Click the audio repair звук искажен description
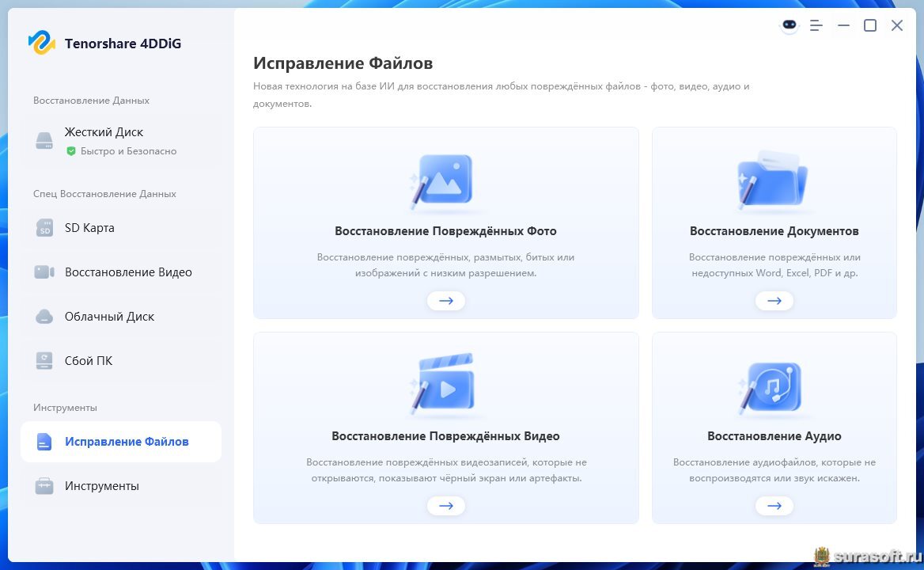The width and height of the screenshot is (924, 570). tap(774, 469)
